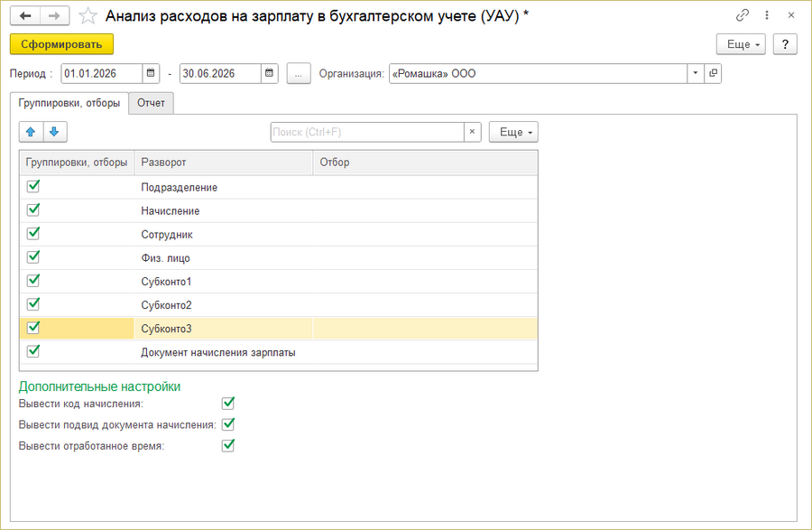812x530 pixels.
Task: Select Документ начисления зарплаты row text
Action: tap(218, 352)
